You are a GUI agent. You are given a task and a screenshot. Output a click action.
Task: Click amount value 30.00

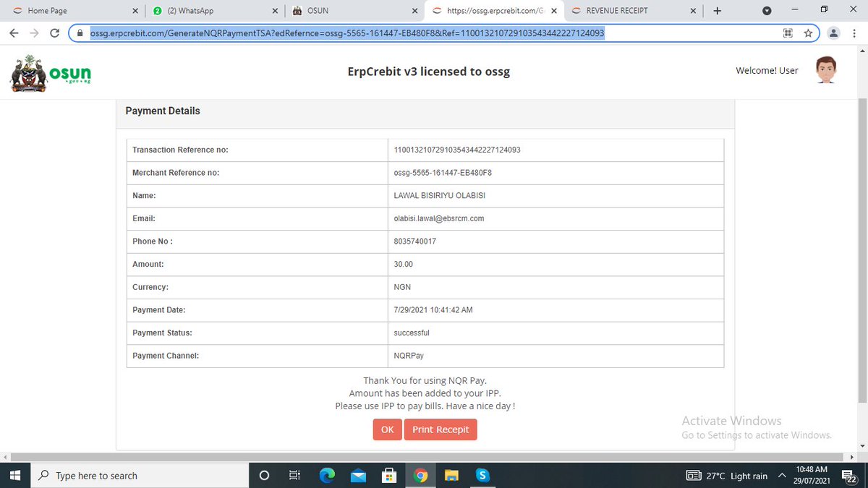click(403, 265)
